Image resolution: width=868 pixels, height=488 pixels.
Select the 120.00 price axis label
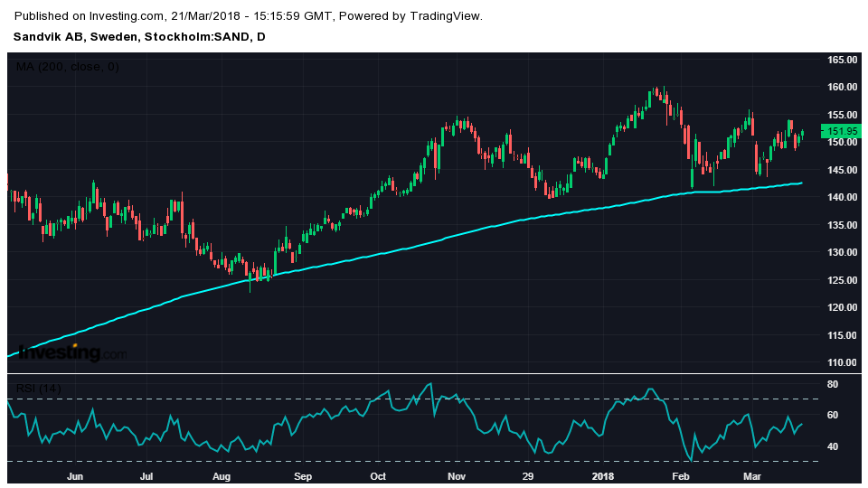842,307
